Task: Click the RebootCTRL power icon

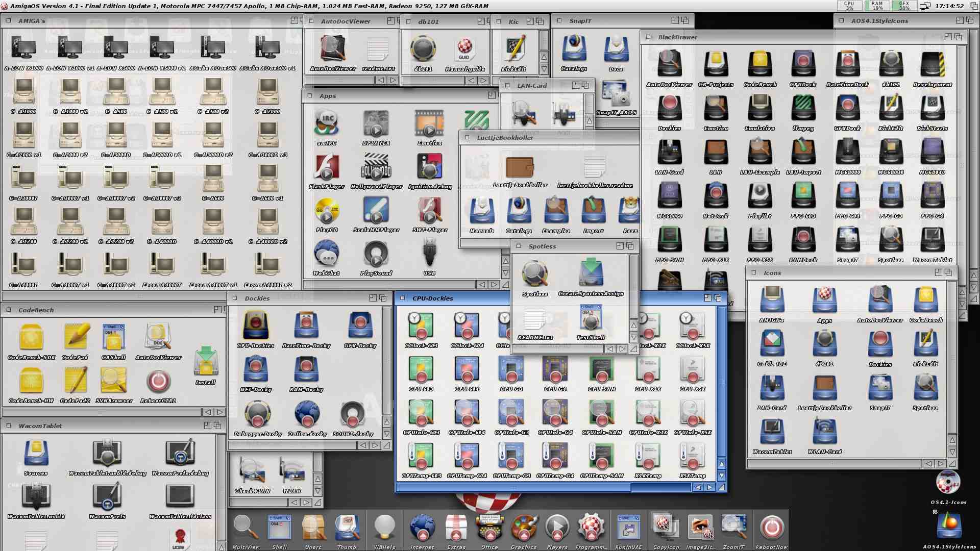Action: [158, 381]
